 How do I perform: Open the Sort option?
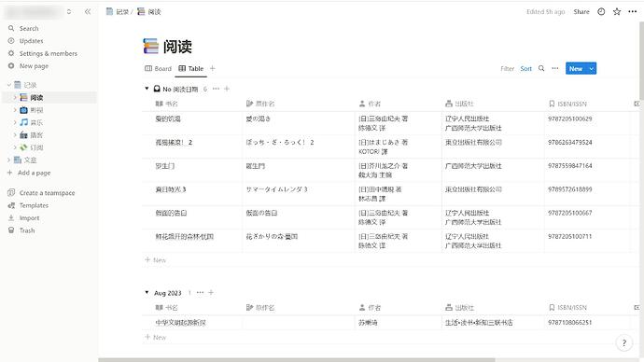pos(525,68)
